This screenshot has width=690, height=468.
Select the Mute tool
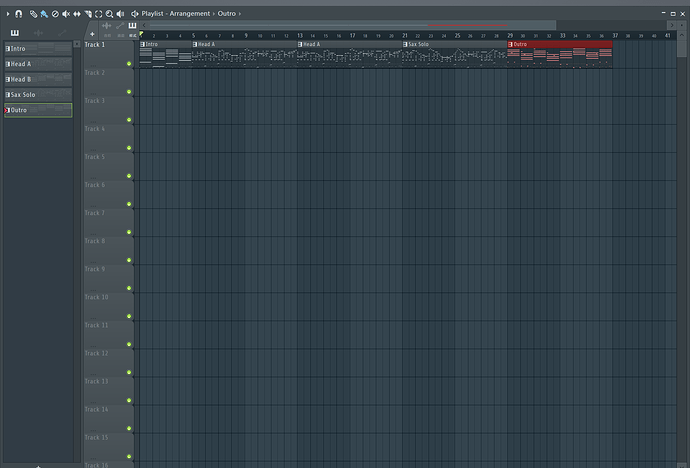tap(66, 14)
